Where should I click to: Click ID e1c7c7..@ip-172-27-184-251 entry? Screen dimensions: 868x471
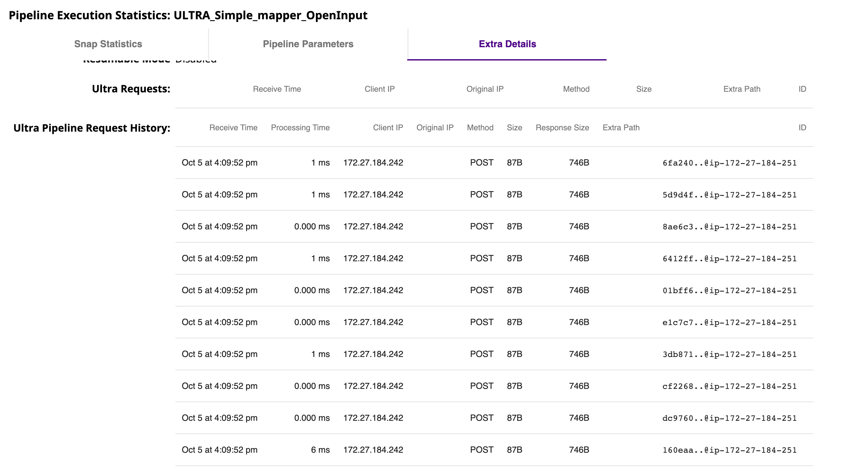729,322
